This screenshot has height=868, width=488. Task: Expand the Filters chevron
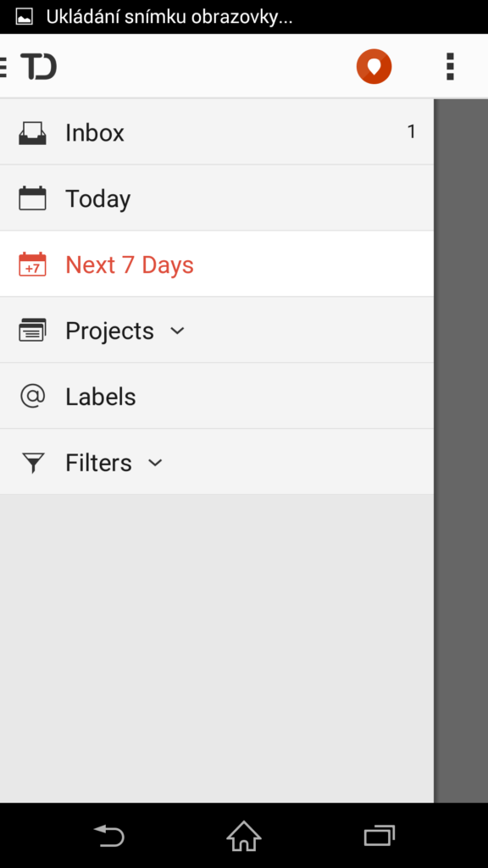(156, 462)
